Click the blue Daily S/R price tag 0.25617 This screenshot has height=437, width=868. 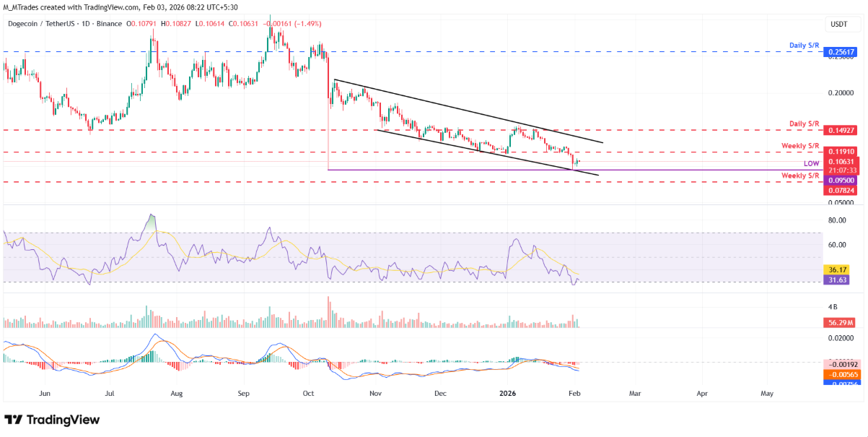(840, 51)
